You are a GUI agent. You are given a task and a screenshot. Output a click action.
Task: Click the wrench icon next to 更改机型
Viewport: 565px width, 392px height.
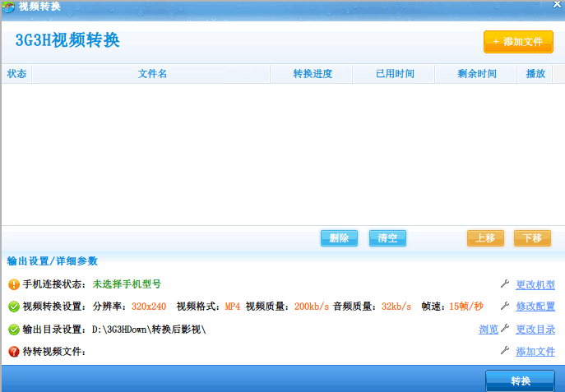tap(505, 284)
